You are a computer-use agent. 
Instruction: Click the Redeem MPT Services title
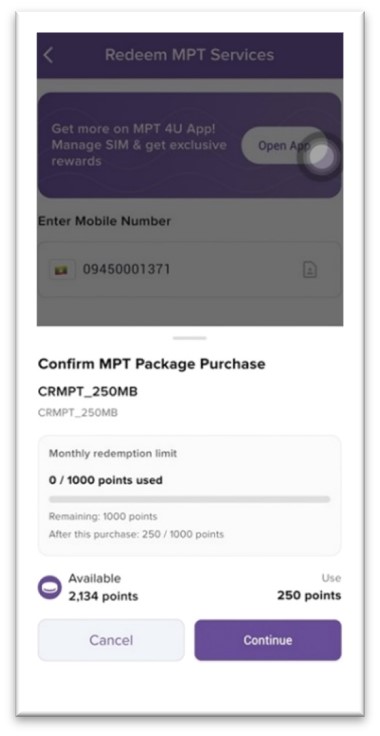[x=190, y=55]
